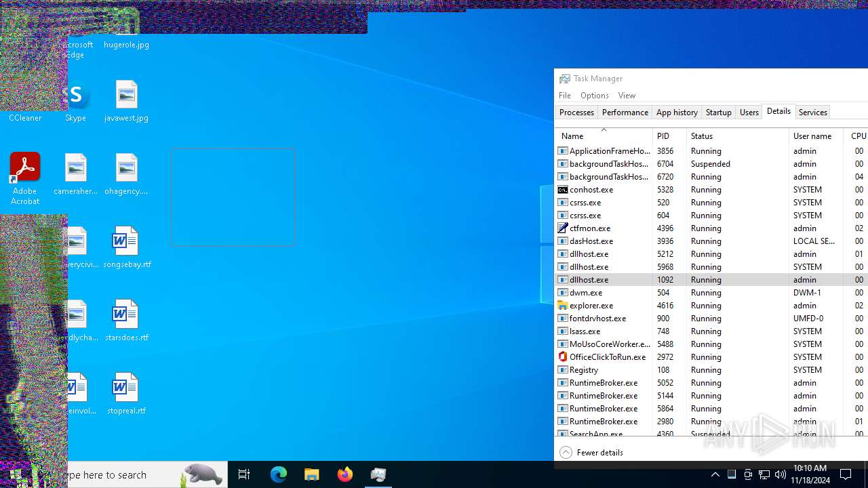Select the ApplicationFrameHo... process row
Image resolution: width=868 pixels, height=488 pixels.
(711, 151)
